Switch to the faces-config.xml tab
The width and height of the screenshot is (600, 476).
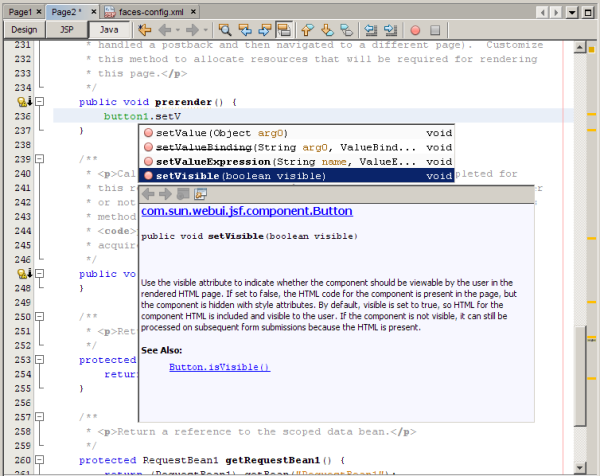tap(151, 12)
